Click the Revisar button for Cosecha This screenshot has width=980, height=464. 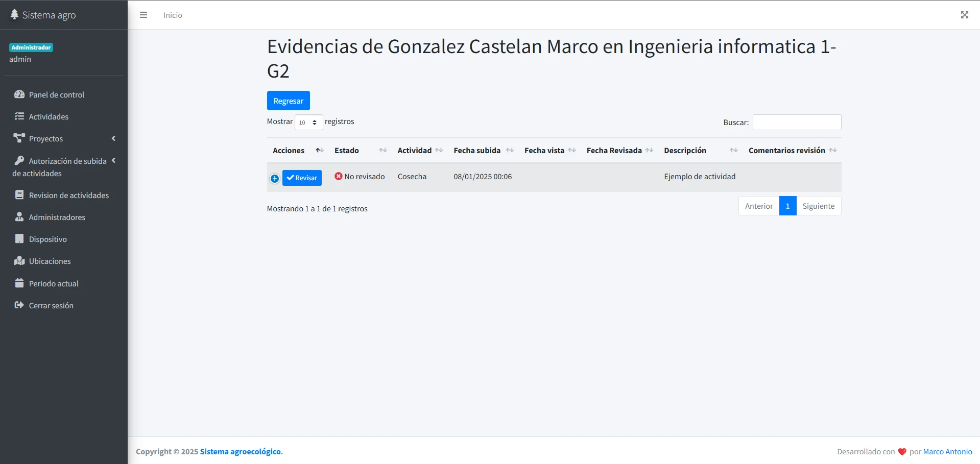[302, 178]
